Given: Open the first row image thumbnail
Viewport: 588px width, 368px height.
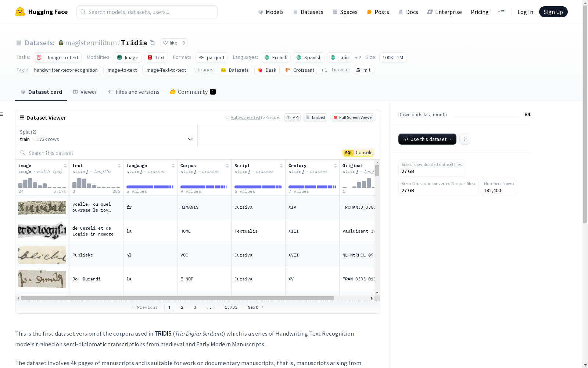Looking at the screenshot, I should tap(42, 208).
